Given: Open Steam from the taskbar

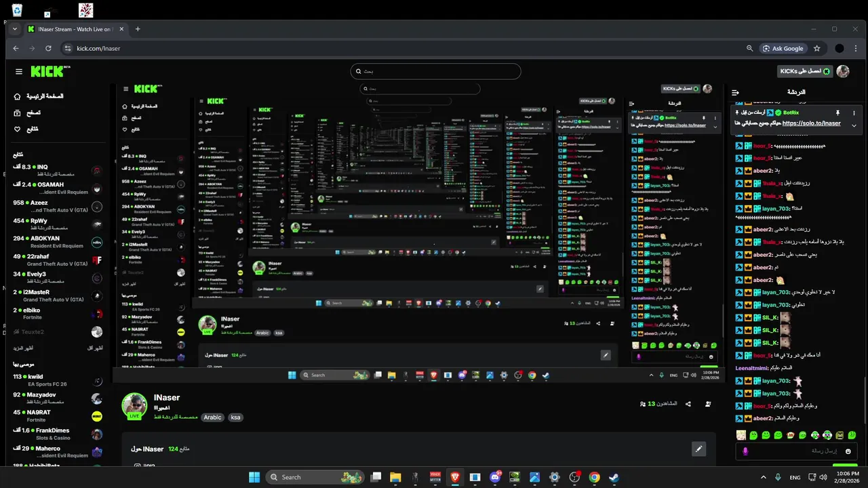Looking at the screenshot, I should click(x=613, y=477).
